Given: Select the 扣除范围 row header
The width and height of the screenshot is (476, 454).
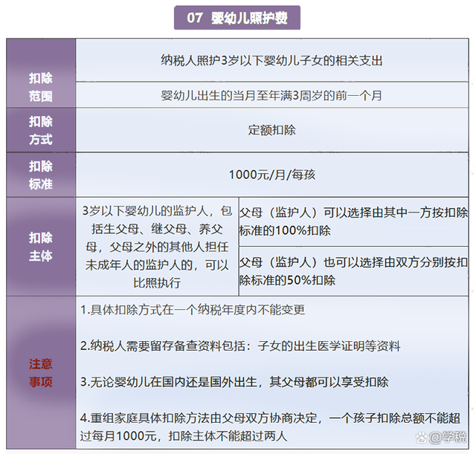Looking at the screenshot, I should (x=41, y=86).
